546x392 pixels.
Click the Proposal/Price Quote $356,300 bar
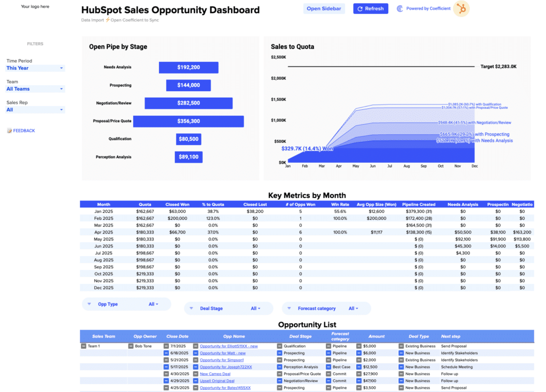pos(188,122)
